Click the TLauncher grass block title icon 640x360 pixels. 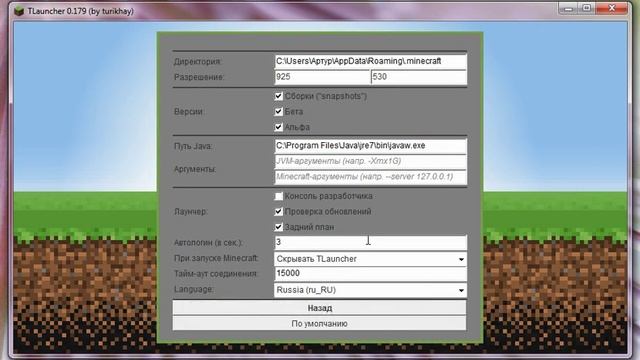(x=19, y=11)
